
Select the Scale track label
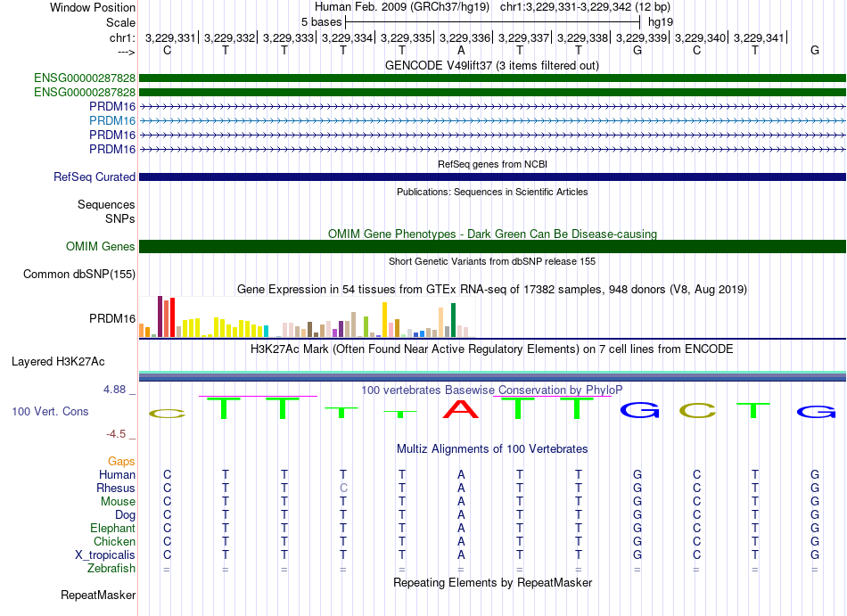120,22
